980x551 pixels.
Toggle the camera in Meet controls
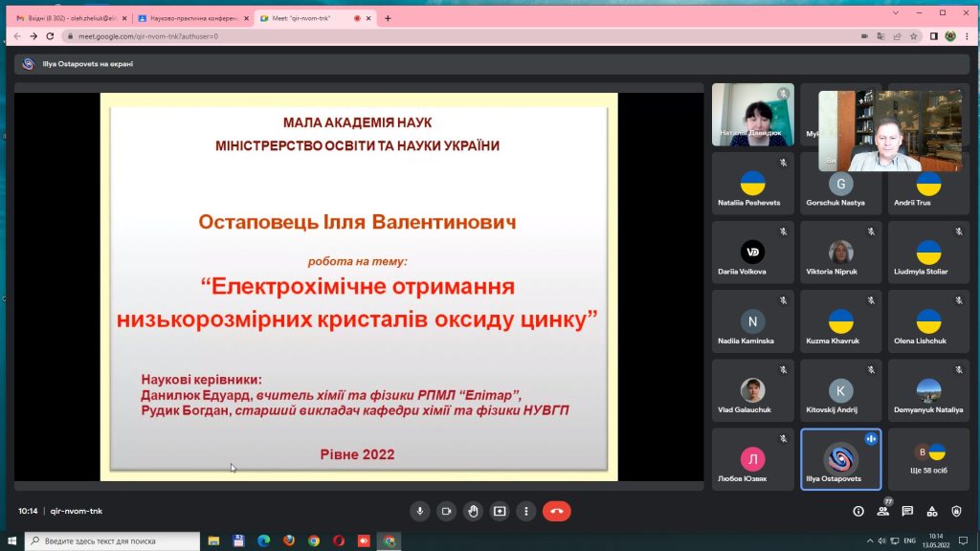click(x=446, y=511)
